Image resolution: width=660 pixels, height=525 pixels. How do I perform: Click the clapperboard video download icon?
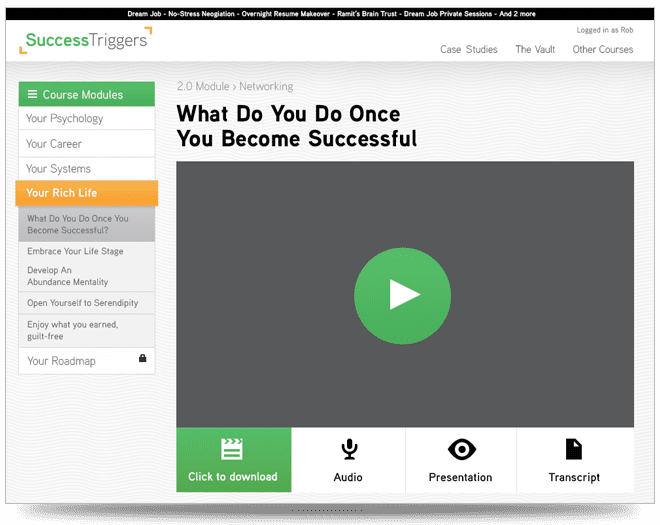point(232,449)
